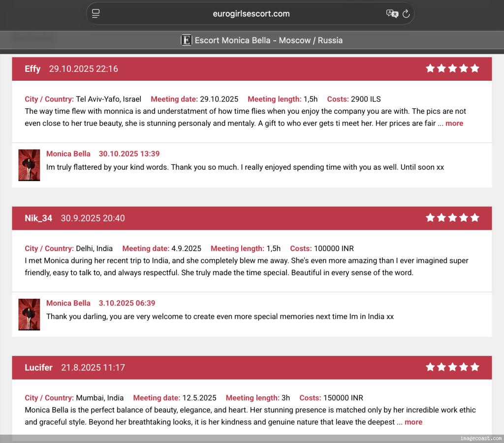This screenshot has height=443, width=504.
Task: Click the star rating on Nik_34's review
Action: tap(452, 218)
